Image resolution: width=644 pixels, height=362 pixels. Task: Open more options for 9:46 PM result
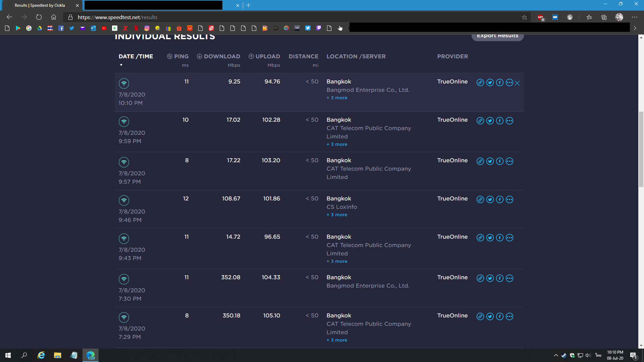[509, 199]
